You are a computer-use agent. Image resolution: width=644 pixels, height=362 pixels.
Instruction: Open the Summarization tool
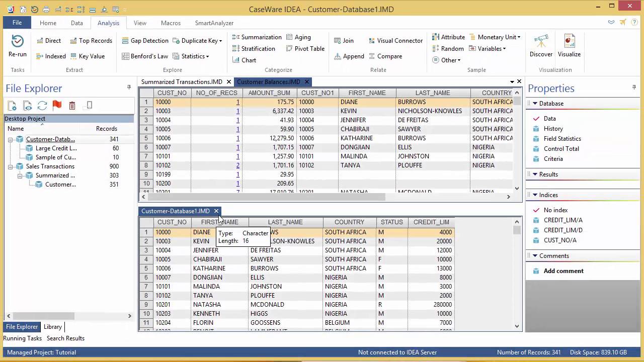pyautogui.click(x=257, y=37)
